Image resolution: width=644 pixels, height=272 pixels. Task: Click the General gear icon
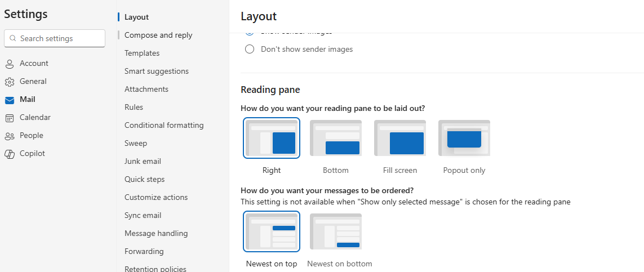point(10,82)
